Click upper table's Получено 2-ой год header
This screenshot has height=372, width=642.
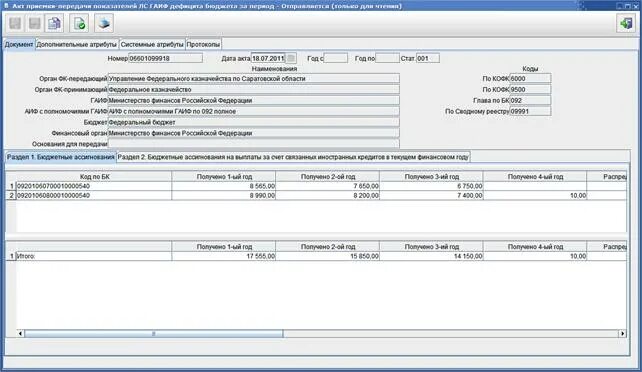coord(328,177)
